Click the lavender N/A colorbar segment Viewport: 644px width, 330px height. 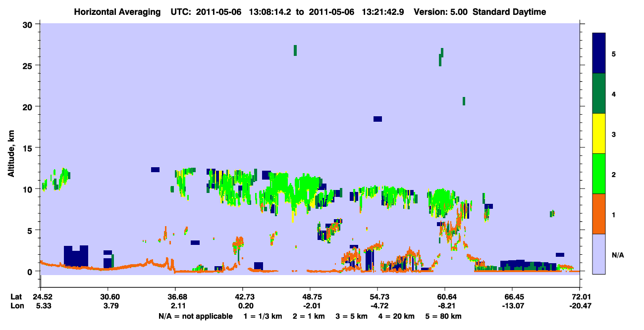(x=599, y=254)
